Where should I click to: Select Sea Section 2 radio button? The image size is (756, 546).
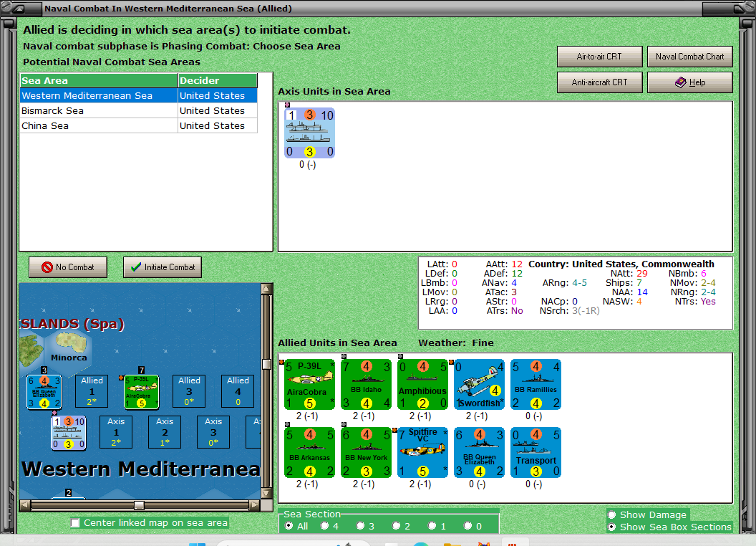click(x=396, y=526)
